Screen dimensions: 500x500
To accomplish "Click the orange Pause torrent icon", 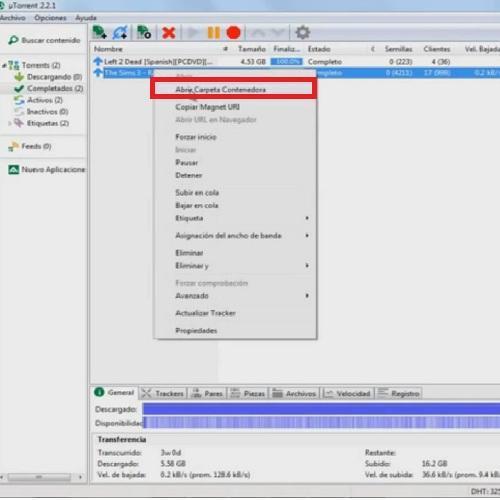I will pos(213,33).
